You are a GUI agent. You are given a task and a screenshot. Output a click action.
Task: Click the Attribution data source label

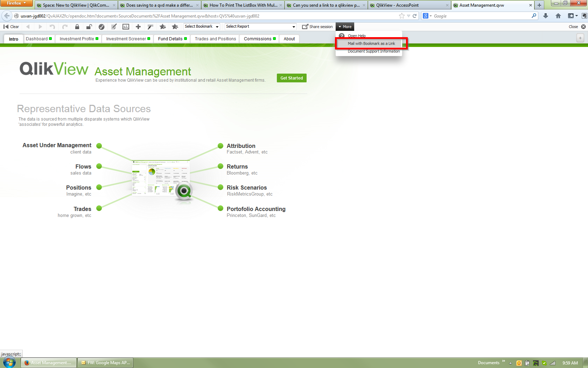[241, 146]
